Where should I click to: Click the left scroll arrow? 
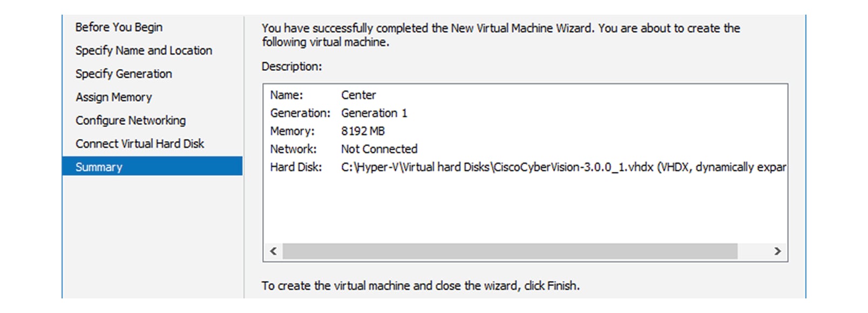(273, 251)
